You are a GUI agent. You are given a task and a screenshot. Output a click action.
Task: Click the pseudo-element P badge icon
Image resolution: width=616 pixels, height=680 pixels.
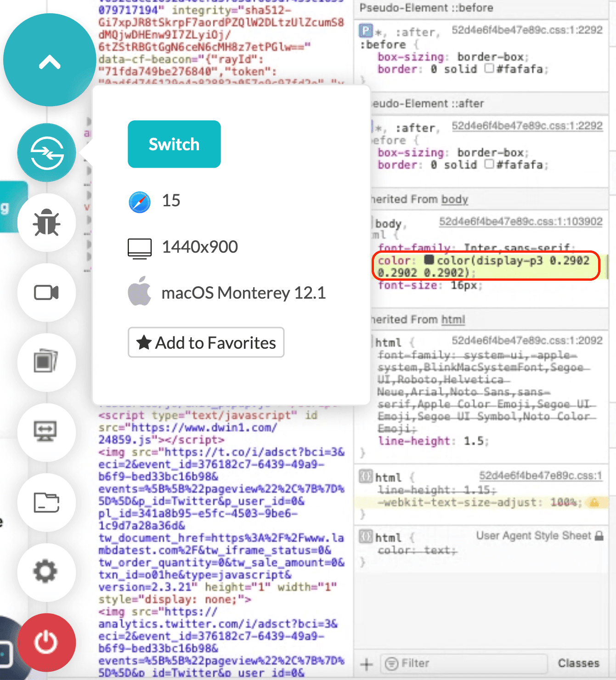coord(366,31)
